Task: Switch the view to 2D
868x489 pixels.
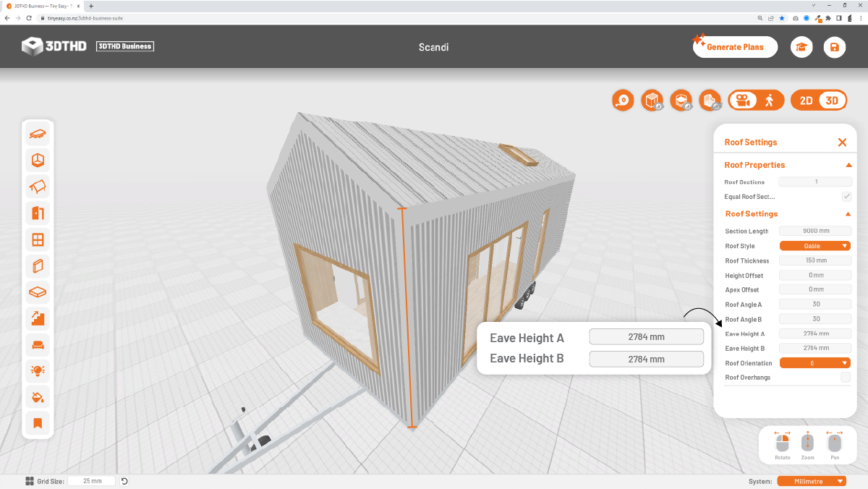Action: tap(806, 101)
